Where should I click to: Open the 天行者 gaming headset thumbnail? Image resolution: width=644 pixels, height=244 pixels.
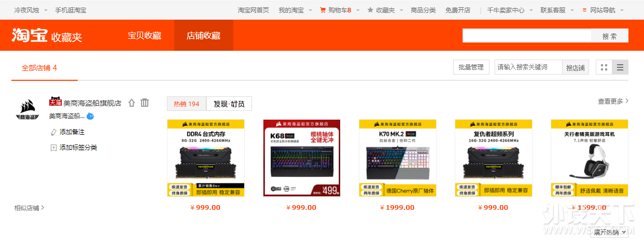590,158
